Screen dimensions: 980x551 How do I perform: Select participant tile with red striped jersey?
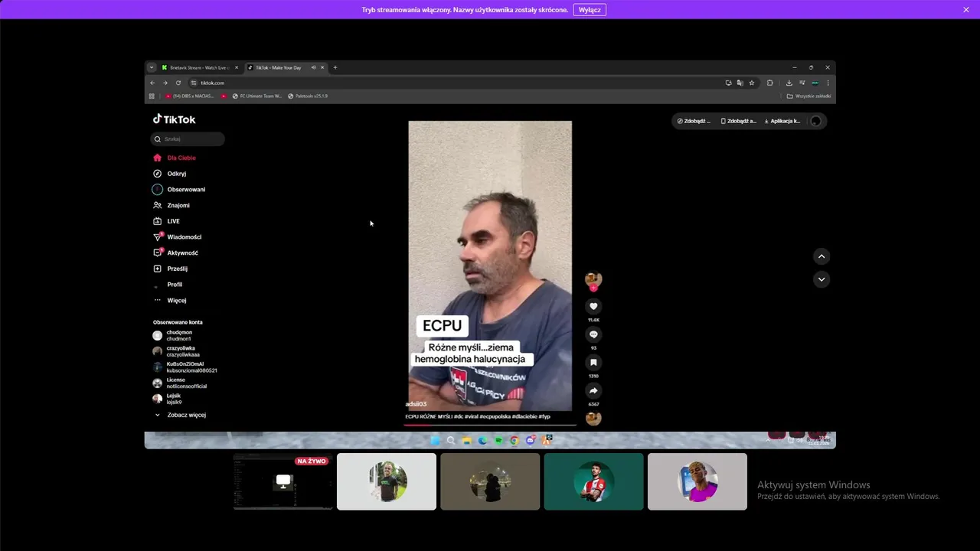[x=593, y=481]
